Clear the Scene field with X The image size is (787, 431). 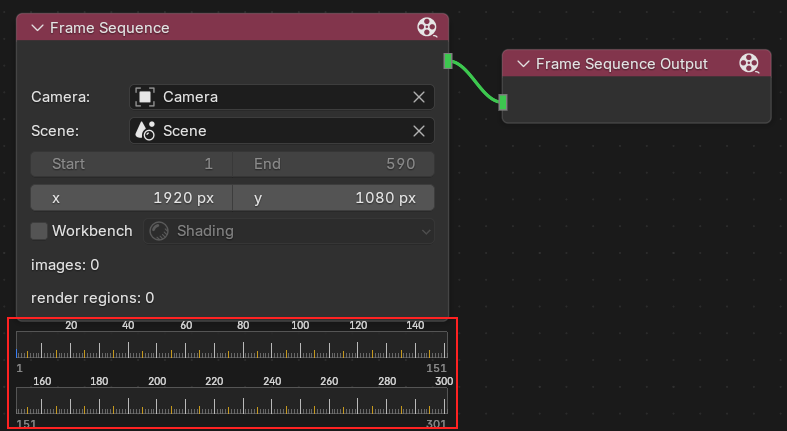(419, 131)
